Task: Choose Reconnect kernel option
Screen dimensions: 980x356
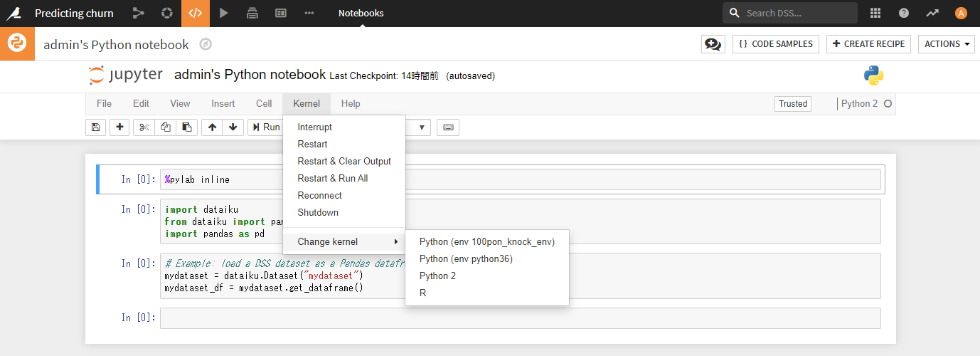Action: (x=344, y=195)
